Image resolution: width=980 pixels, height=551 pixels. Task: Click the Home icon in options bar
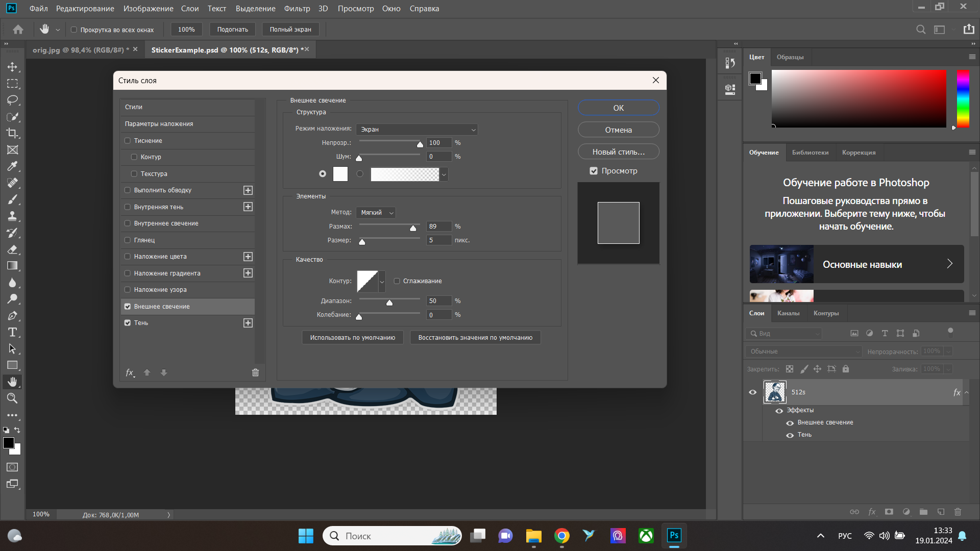[18, 30]
